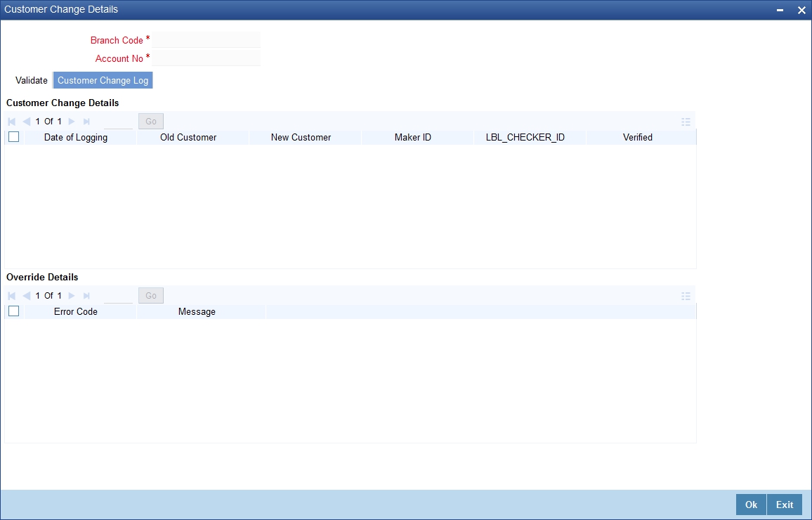Tick select-all checkbox in Override Details grid
Viewport: 812px width, 520px height.
14,311
